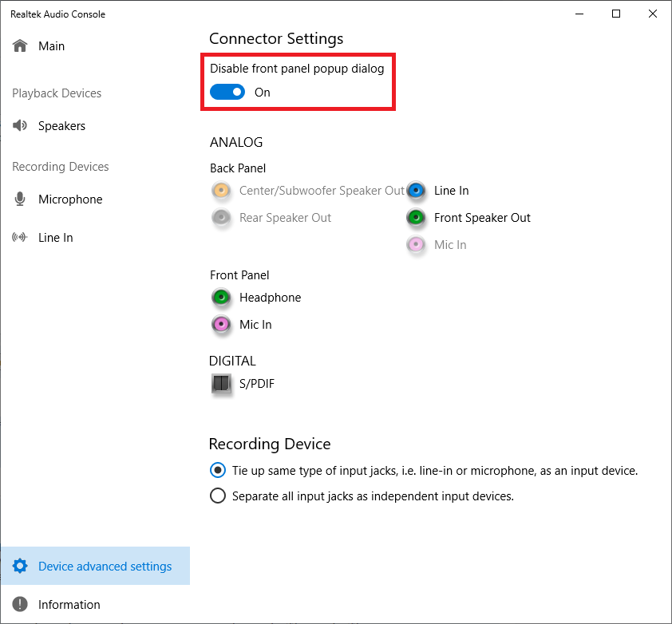Click the Headphone text label
This screenshot has height=624, width=672.
pos(270,298)
